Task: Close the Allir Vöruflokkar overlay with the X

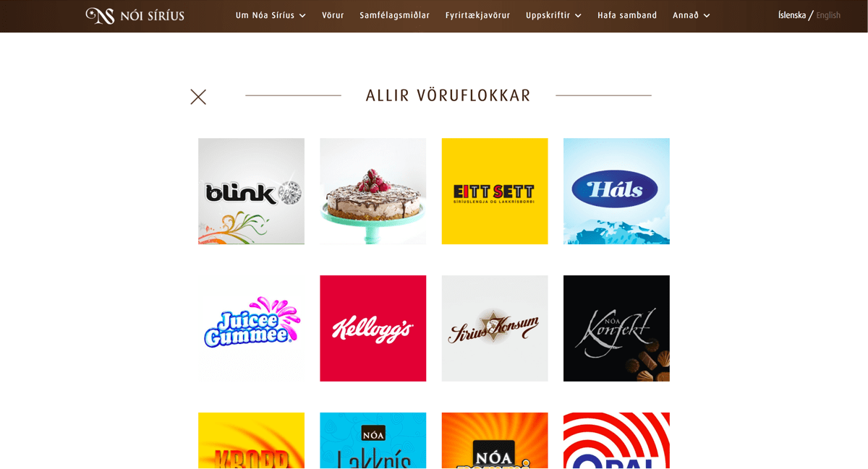Action: coord(198,97)
